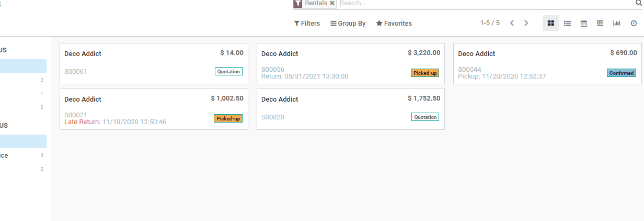Click the 1-5 / 5 pager counter

[x=490, y=23]
